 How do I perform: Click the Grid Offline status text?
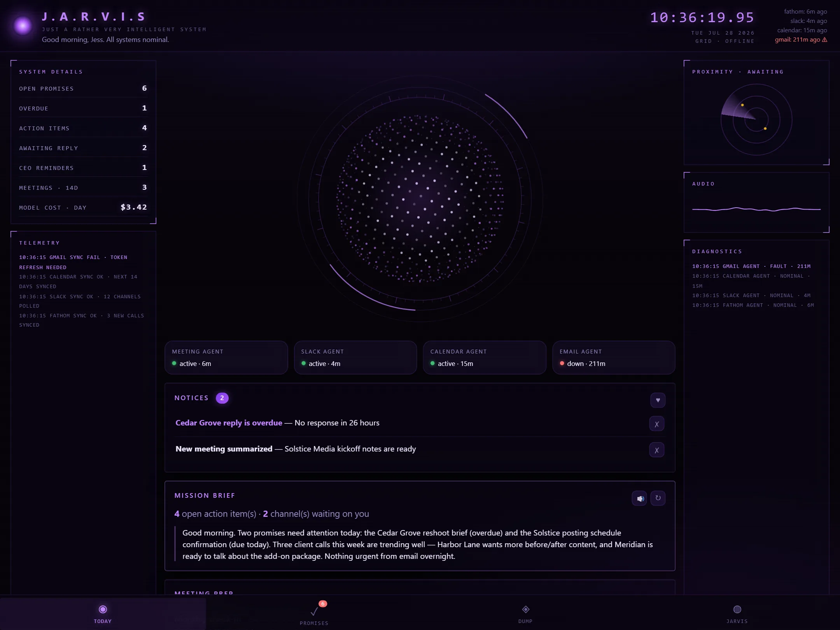click(x=725, y=41)
